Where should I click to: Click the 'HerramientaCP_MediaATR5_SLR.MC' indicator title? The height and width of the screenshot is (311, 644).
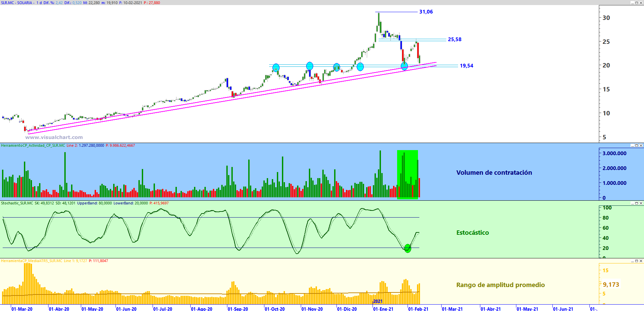tap(32, 261)
